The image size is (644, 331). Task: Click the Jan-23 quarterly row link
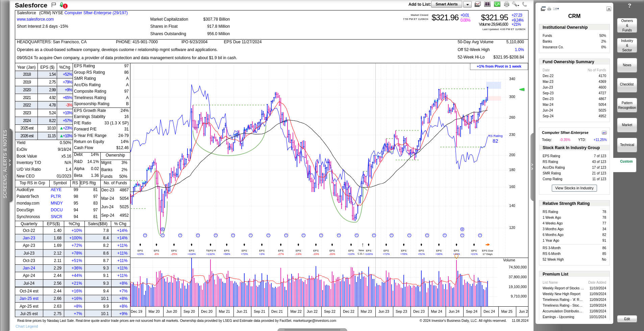tap(29, 238)
